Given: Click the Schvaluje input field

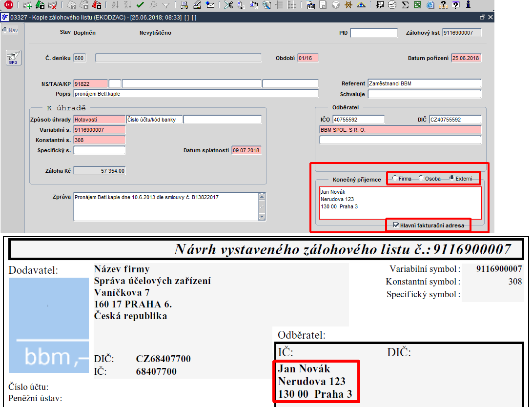Looking at the screenshot, I should pyautogui.click(x=425, y=94).
